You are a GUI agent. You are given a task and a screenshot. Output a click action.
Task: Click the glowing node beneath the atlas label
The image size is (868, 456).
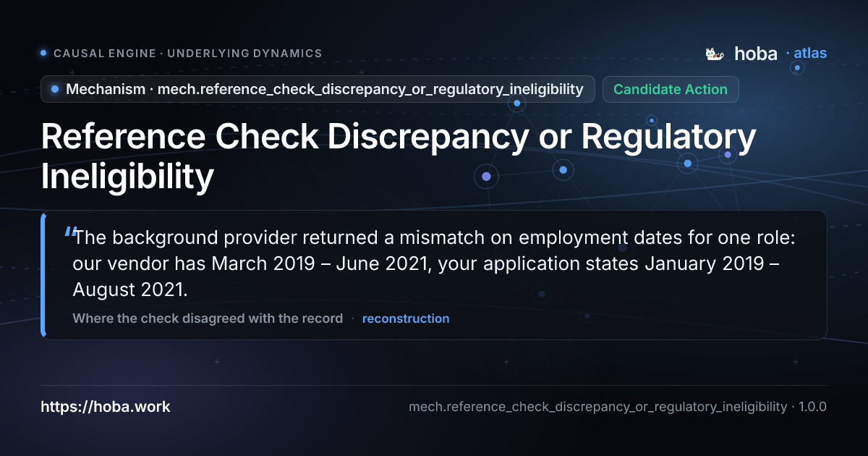797,67
